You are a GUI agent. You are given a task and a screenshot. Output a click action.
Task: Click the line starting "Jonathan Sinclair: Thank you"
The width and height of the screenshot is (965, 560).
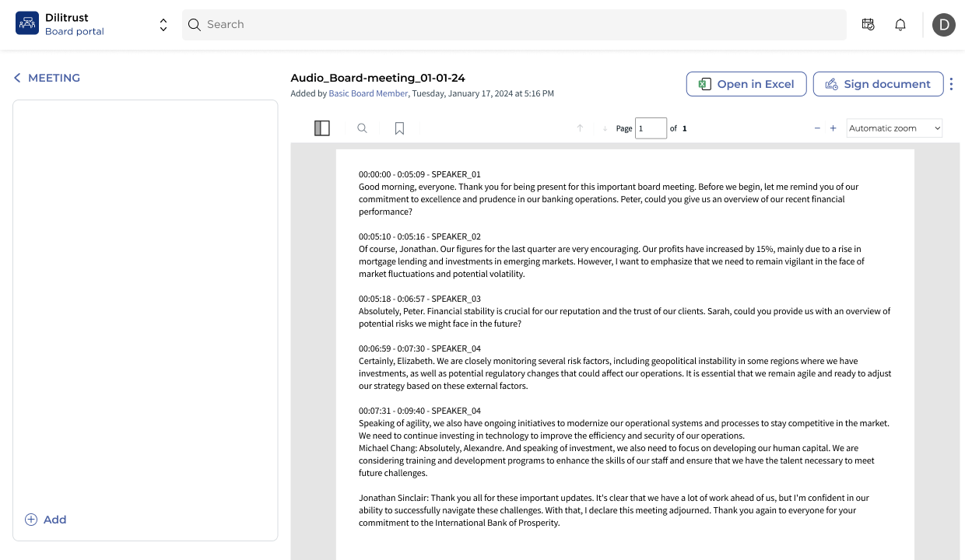[614, 498]
